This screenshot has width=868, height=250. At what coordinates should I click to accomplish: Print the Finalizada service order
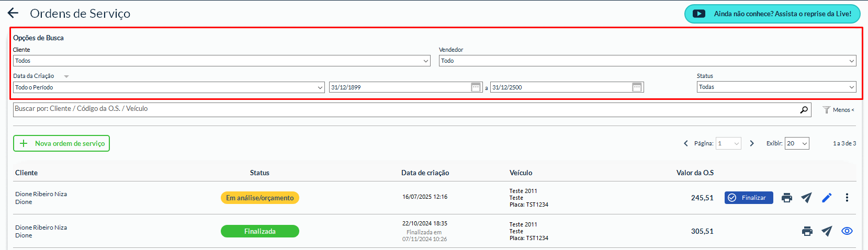click(807, 231)
